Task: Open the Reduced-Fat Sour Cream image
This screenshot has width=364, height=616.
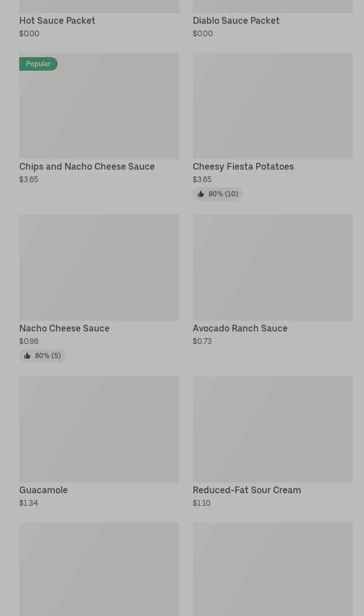Action: [272, 429]
